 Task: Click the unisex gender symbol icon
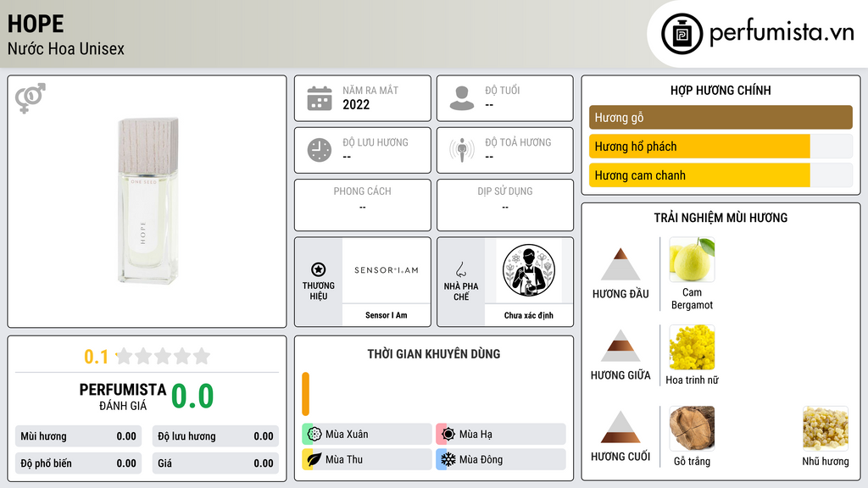tap(31, 98)
